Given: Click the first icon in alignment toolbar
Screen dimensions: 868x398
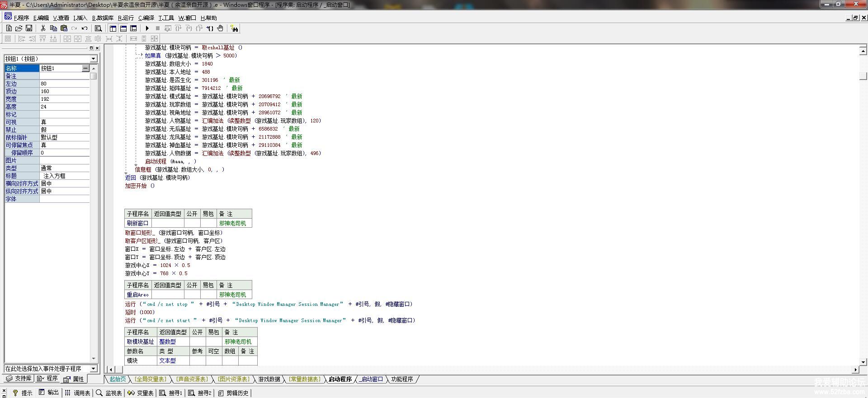Looking at the screenshot, I should [8, 39].
